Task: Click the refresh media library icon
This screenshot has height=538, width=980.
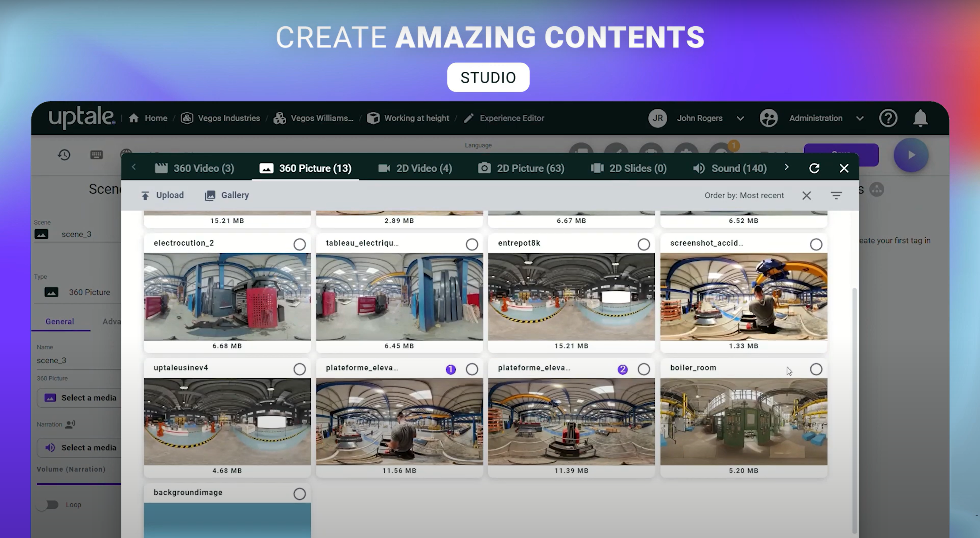Action: 814,168
